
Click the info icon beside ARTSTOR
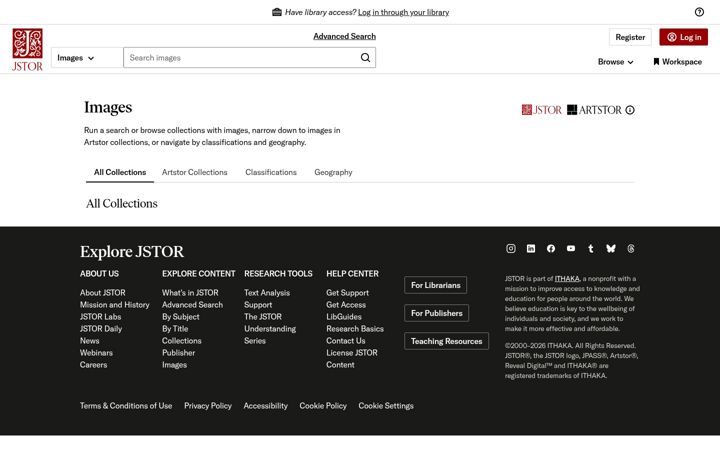click(x=630, y=110)
